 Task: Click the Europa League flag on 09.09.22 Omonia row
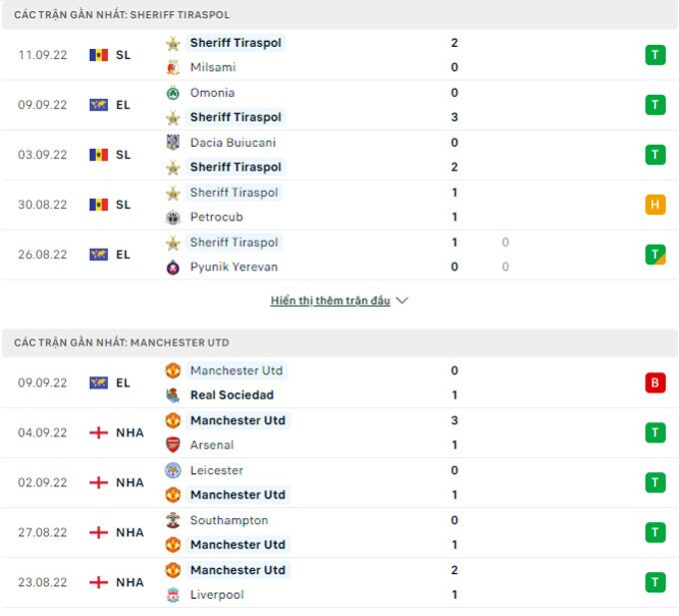pyautogui.click(x=98, y=105)
